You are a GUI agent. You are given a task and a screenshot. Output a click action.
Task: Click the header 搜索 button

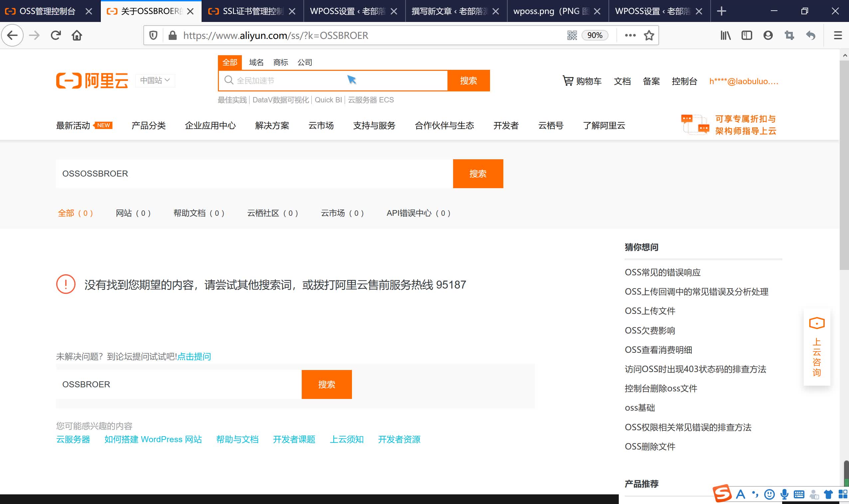pyautogui.click(x=468, y=80)
